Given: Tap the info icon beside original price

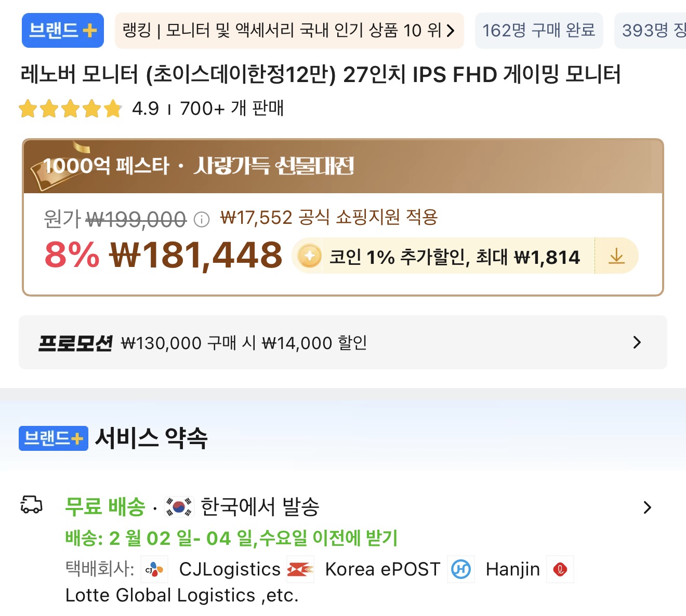Looking at the screenshot, I should tap(202, 220).
